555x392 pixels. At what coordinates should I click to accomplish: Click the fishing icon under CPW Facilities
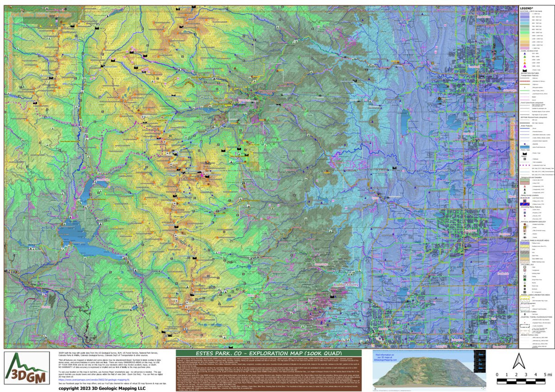524,276
